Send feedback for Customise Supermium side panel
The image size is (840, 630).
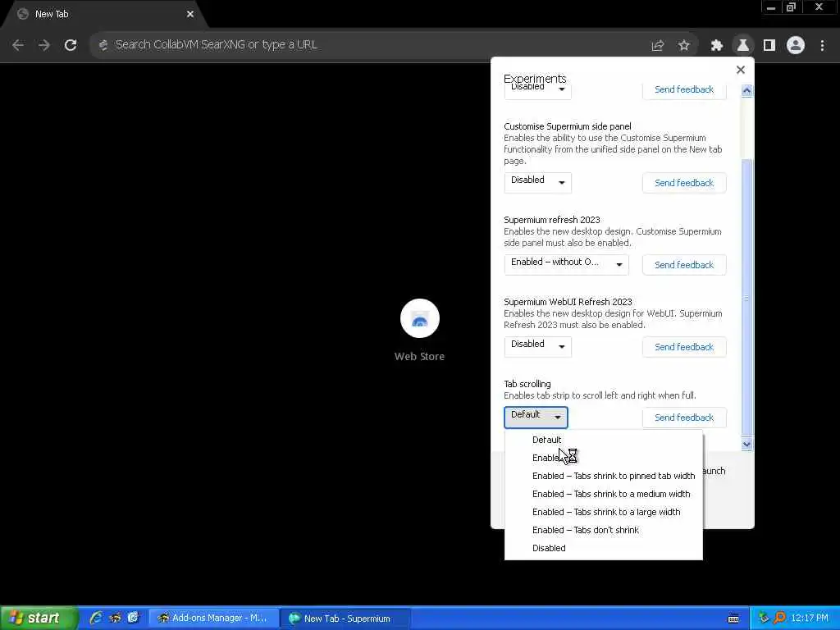[684, 183]
